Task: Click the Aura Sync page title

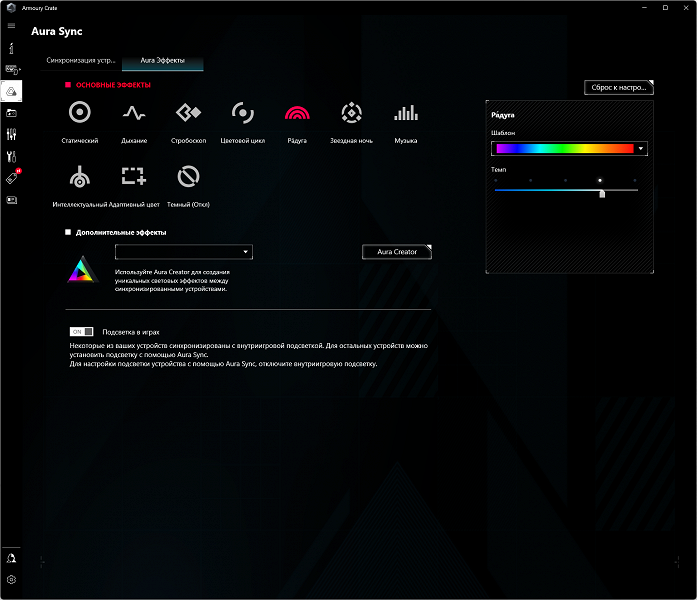Action: [57, 32]
